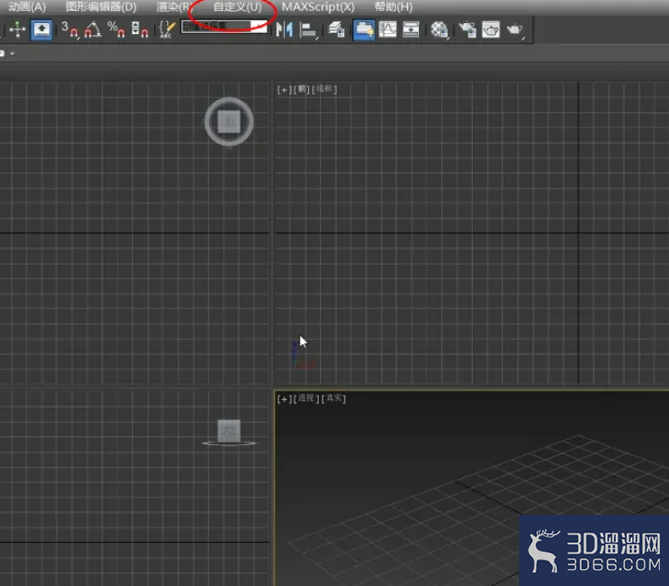Toggle the Graphite modeling ribbon button
The width and height of the screenshot is (669, 586).
(364, 29)
